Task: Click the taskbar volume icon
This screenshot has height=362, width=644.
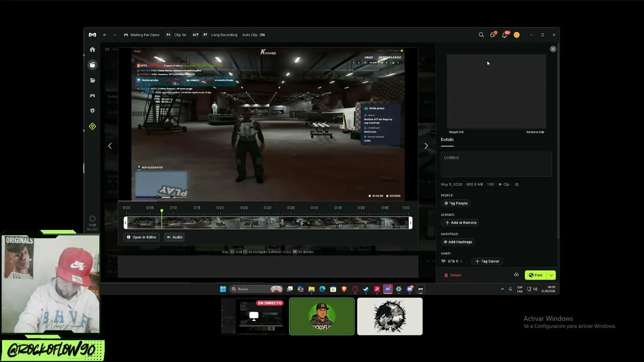Action: [535, 289]
